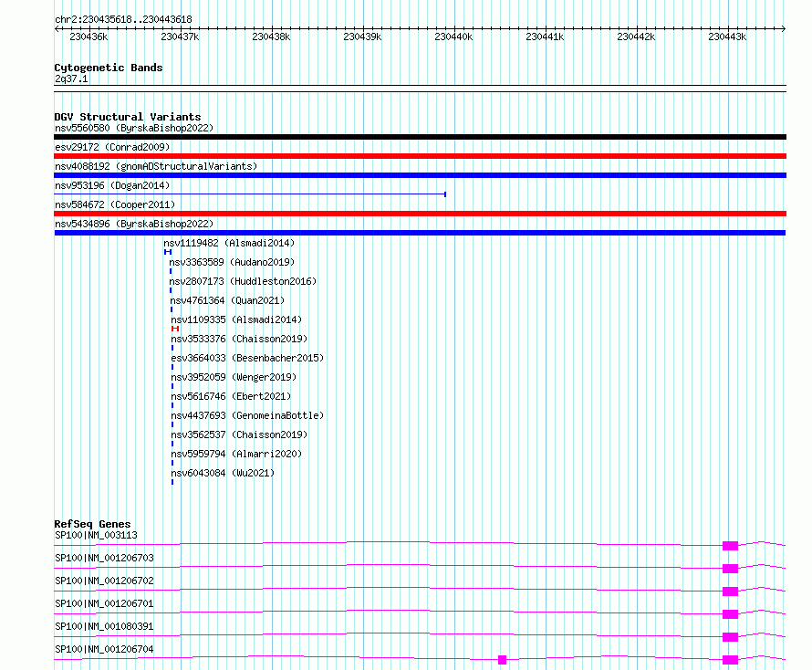Click label nsv3562537 (Chaisson2019)
This screenshot has height=670, width=812.
239,434
